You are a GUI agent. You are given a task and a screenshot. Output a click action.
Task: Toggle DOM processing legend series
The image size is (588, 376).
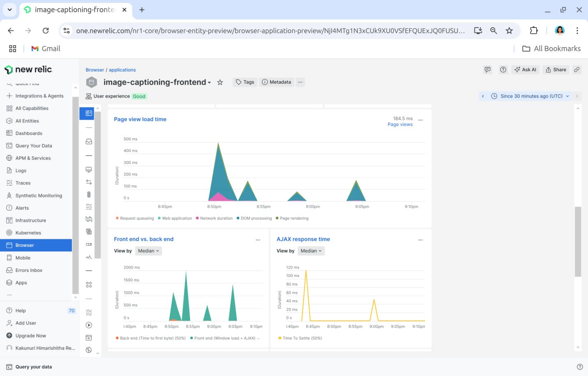[x=256, y=218]
